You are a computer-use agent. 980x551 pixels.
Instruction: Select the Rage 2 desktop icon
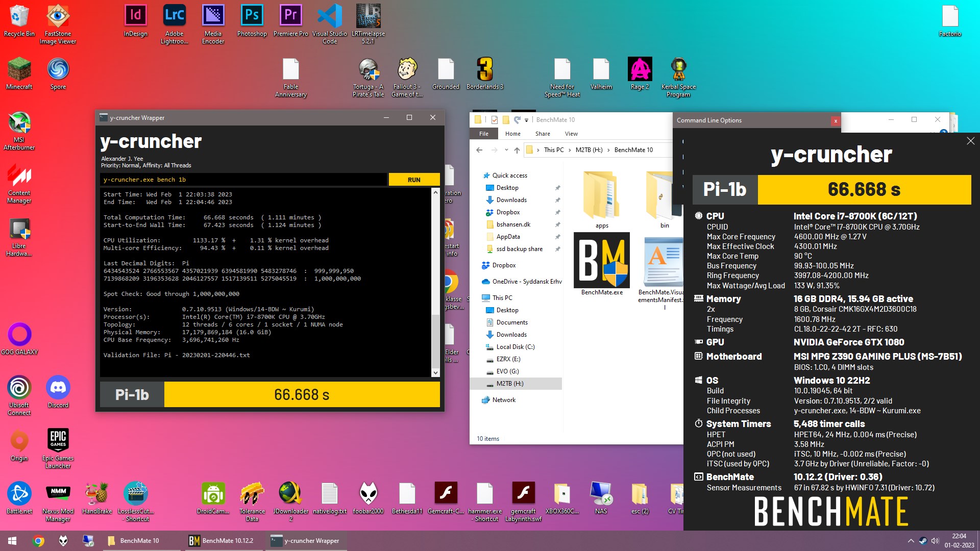[640, 74]
